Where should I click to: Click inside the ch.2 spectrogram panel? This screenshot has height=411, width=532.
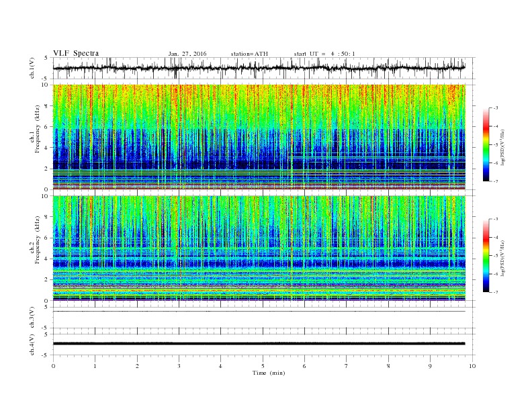click(x=259, y=248)
